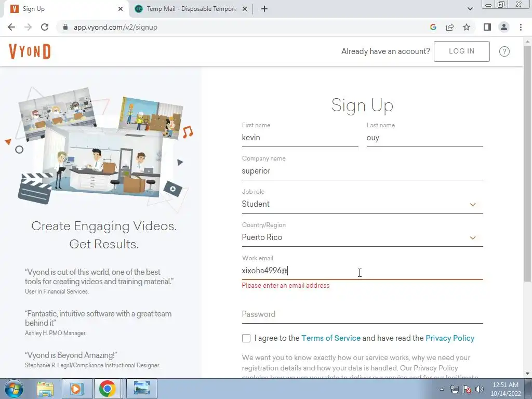Launch Windows Media Player from taskbar

coord(77,389)
